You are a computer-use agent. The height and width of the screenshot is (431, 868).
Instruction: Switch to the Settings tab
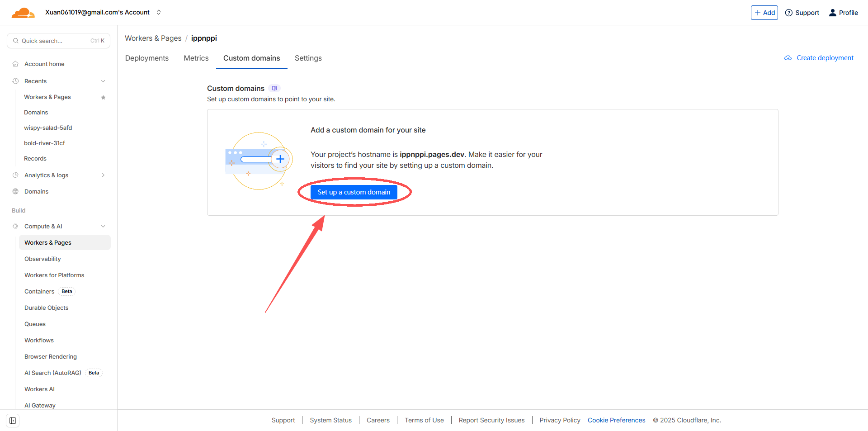(308, 58)
